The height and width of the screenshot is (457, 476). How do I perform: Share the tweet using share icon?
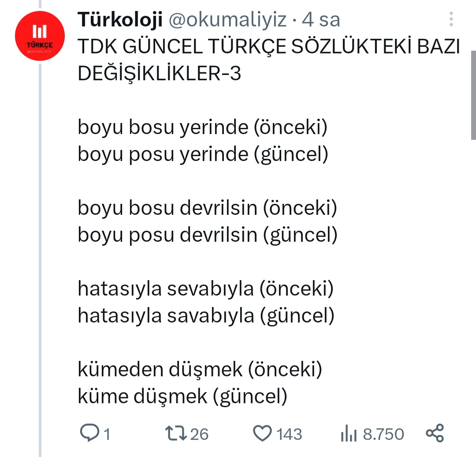pyautogui.click(x=435, y=433)
